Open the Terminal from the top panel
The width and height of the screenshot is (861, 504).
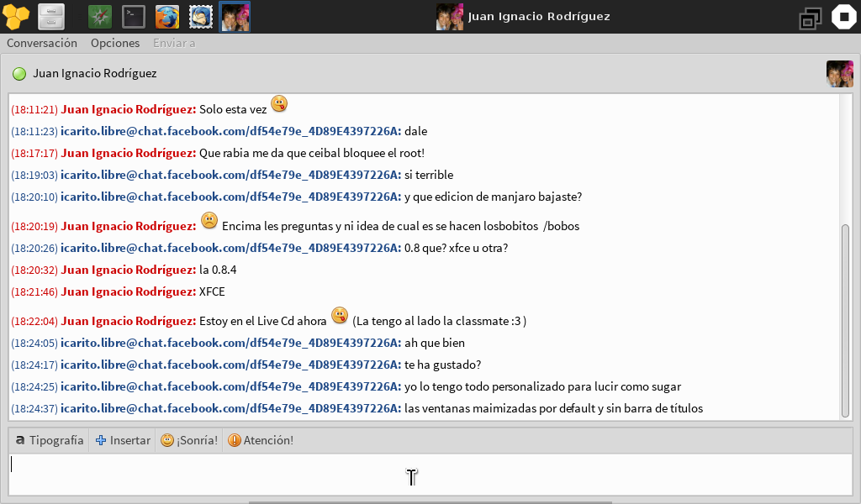[134, 17]
